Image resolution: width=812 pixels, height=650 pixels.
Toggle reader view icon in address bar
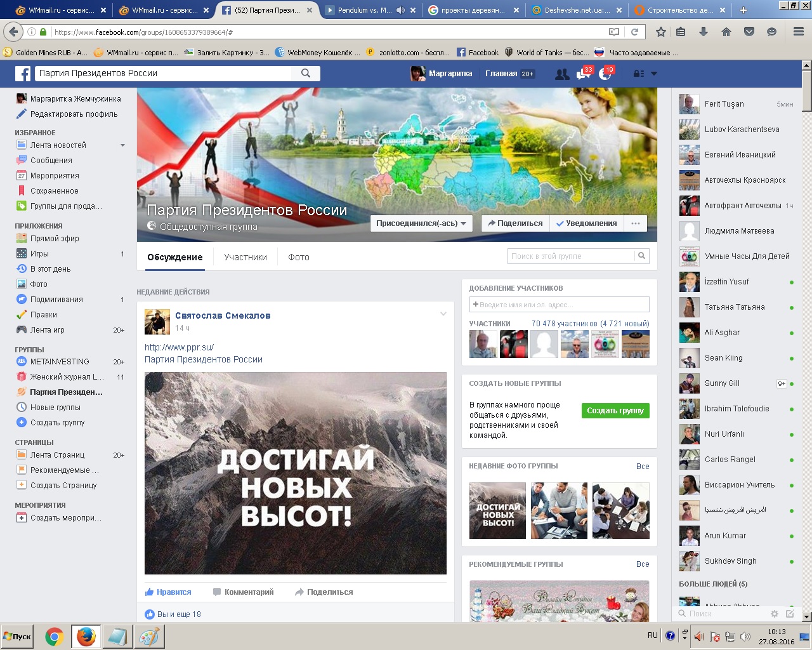[x=613, y=32]
